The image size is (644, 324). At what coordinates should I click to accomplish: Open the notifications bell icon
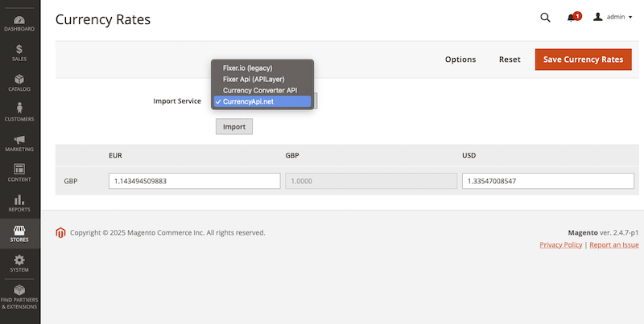572,17
